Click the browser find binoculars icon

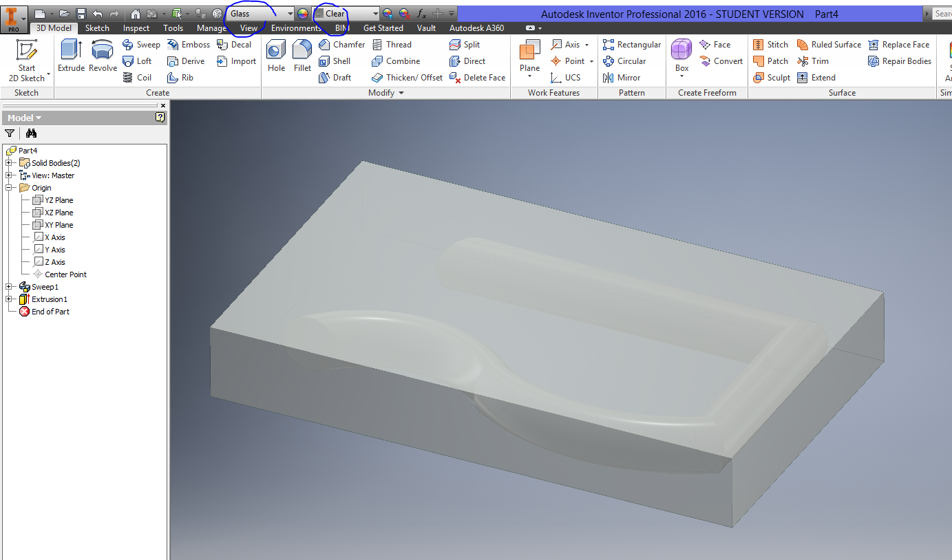(x=31, y=133)
